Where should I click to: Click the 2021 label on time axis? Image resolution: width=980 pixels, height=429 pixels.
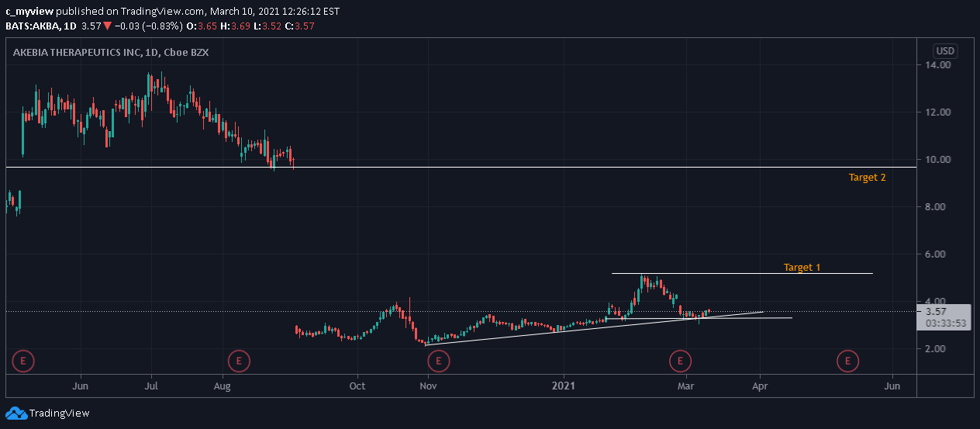(x=562, y=385)
